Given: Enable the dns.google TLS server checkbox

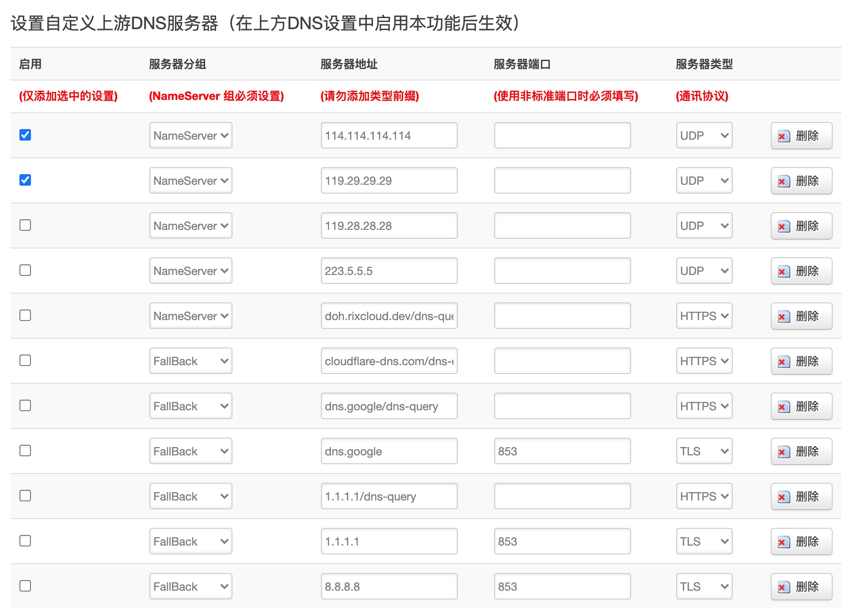Looking at the screenshot, I should click(25, 451).
